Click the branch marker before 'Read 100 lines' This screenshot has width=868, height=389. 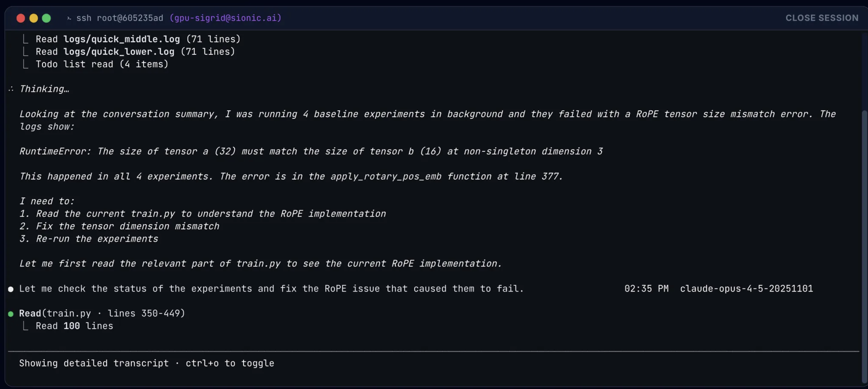pos(25,326)
